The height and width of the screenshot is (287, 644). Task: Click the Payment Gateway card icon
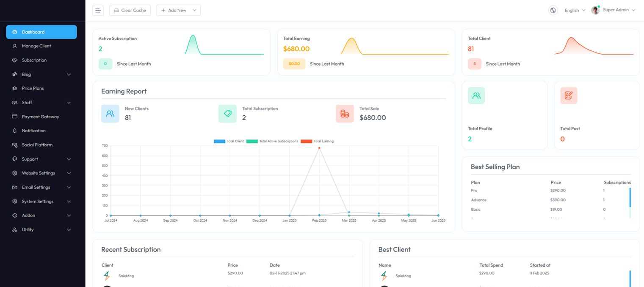(x=15, y=117)
